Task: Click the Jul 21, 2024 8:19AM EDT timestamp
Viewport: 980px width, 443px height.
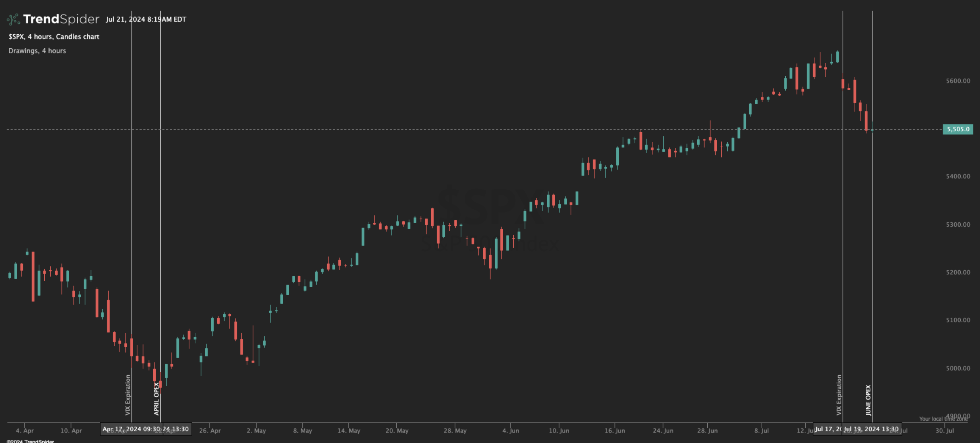Action: pos(146,19)
